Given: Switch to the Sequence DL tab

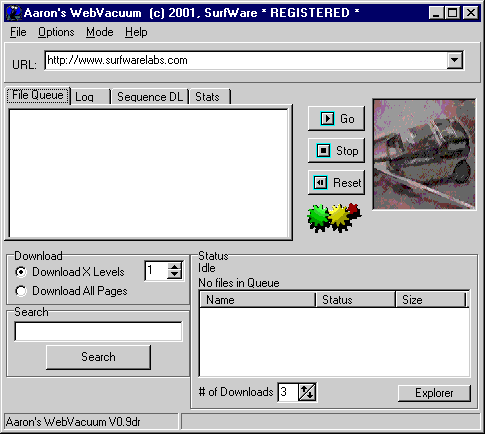Looking at the screenshot, I should click(150, 97).
